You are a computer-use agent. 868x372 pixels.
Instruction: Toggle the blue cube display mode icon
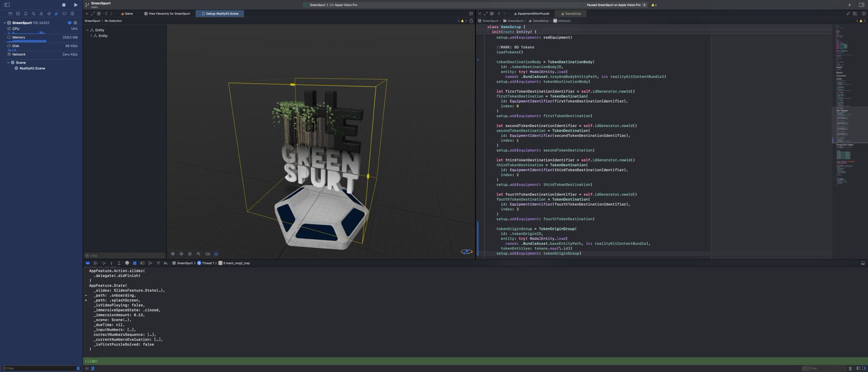(216, 254)
